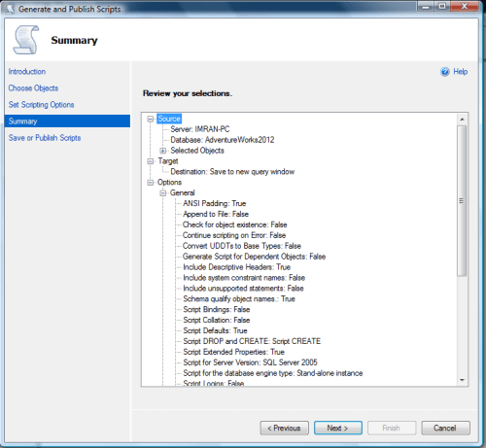Select 'Schema qualify object names.: True' row

point(239,299)
